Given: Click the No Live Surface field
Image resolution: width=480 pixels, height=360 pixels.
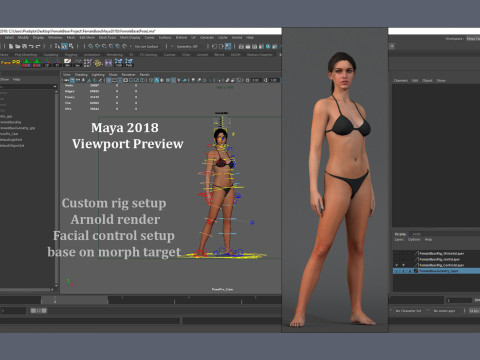Looking at the screenshot, I should point(147,46).
